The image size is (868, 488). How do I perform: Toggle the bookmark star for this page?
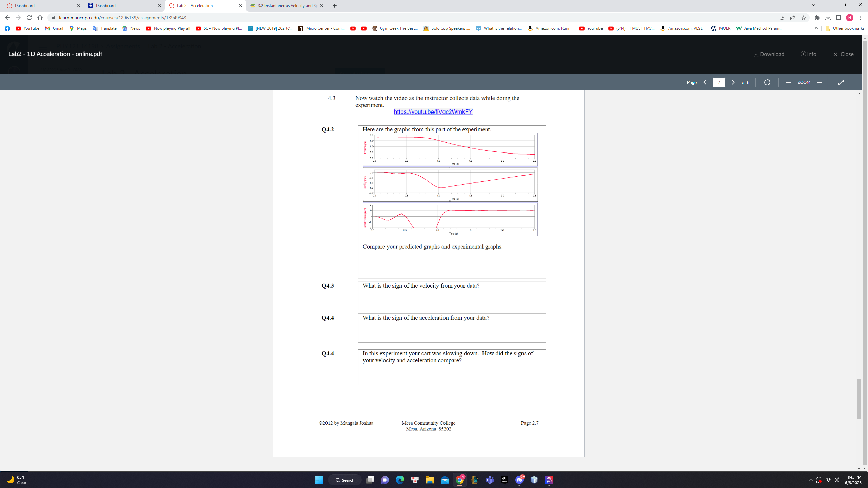(804, 18)
